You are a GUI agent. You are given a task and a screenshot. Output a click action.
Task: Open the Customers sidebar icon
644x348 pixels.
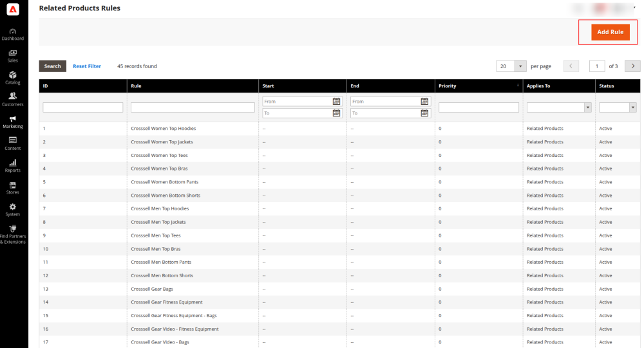[13, 97]
